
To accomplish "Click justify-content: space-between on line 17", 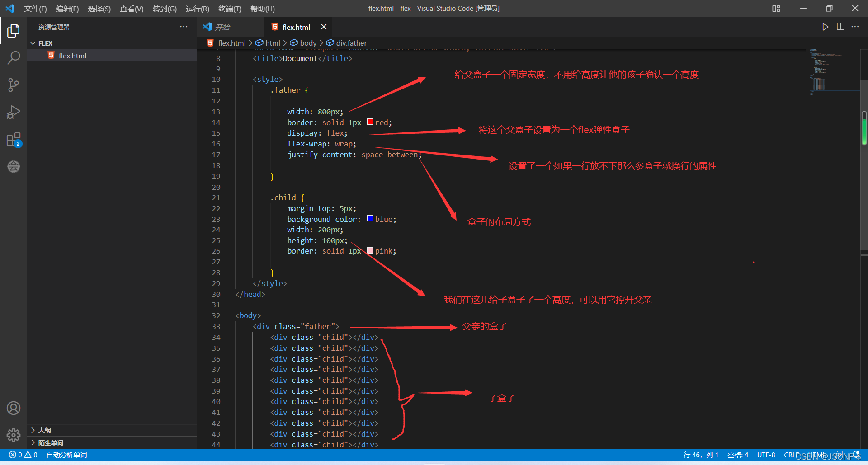I will [x=354, y=155].
